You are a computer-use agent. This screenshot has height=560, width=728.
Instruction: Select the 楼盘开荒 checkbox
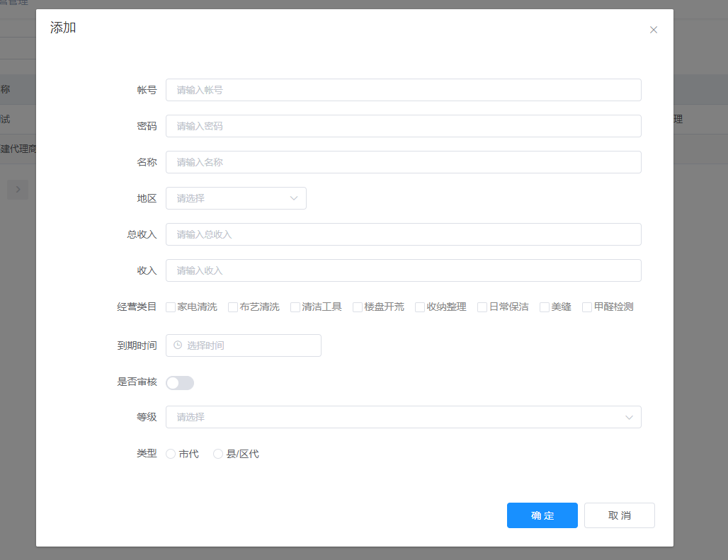click(358, 307)
